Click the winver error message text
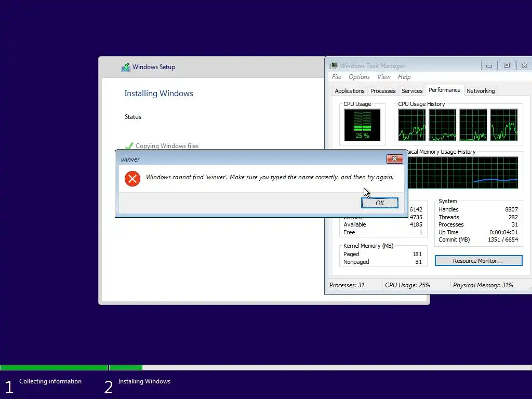This screenshot has width=532, height=399. click(x=270, y=177)
